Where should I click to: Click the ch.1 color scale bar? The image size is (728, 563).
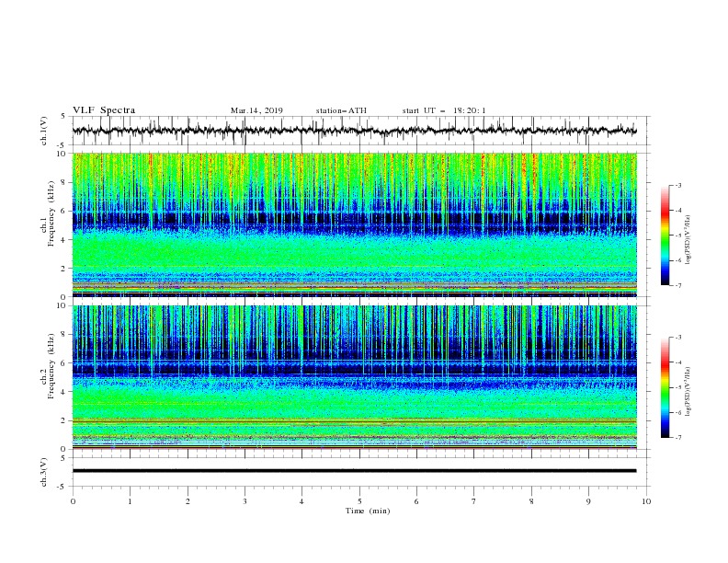[x=665, y=235]
